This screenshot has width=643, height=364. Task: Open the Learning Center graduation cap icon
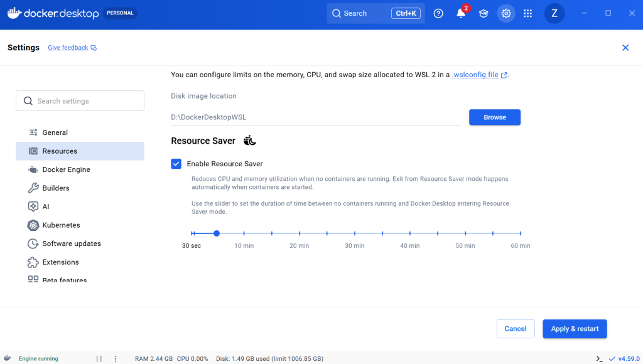[x=484, y=13]
